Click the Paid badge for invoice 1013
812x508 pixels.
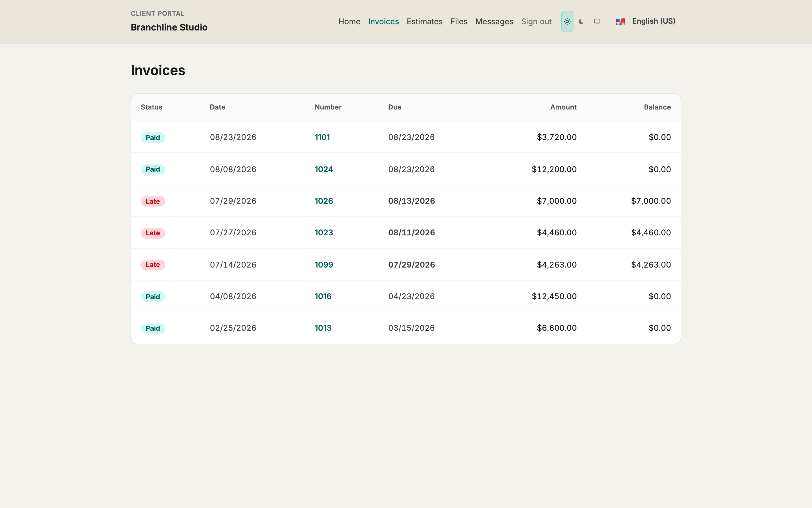click(153, 328)
